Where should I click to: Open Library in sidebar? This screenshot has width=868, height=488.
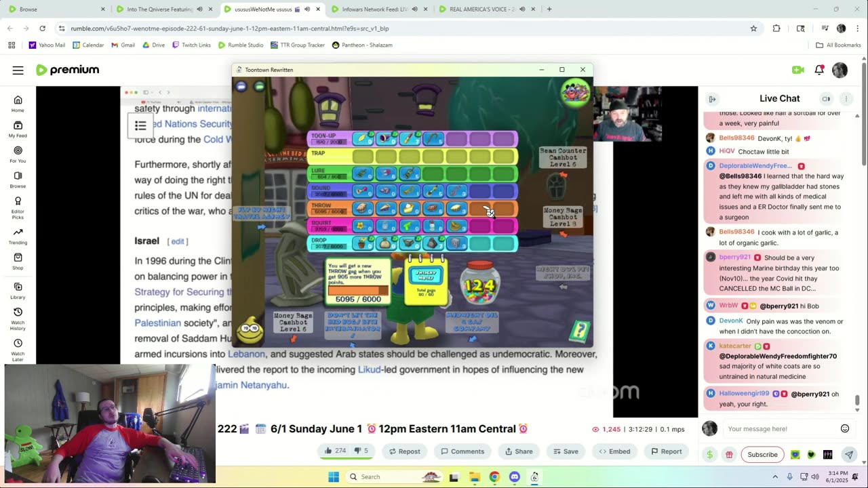[x=18, y=291]
